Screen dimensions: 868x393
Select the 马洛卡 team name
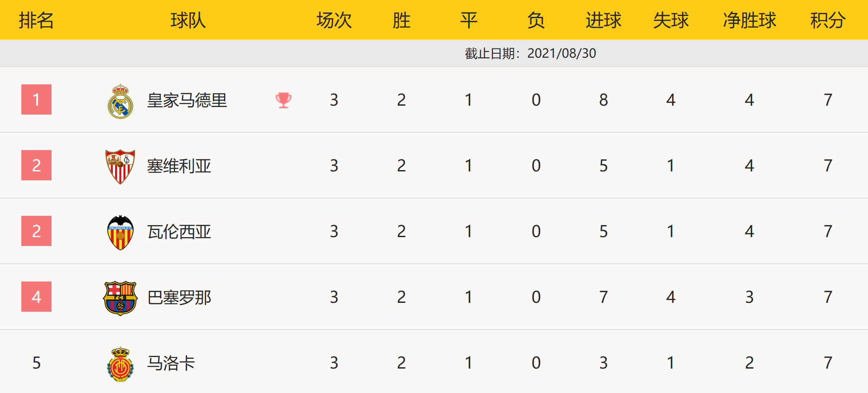171,363
